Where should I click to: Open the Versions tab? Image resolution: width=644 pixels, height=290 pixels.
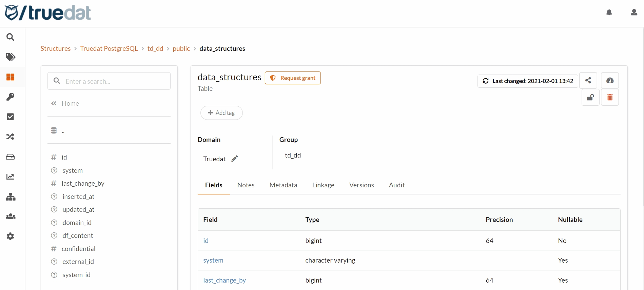coord(361,185)
